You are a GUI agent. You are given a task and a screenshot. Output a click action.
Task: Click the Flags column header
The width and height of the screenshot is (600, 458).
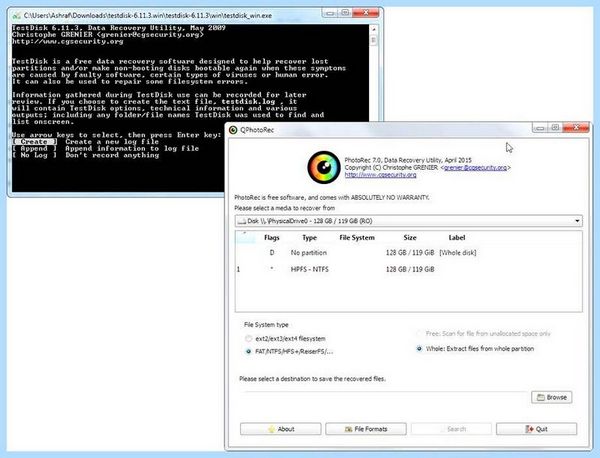coord(272,238)
